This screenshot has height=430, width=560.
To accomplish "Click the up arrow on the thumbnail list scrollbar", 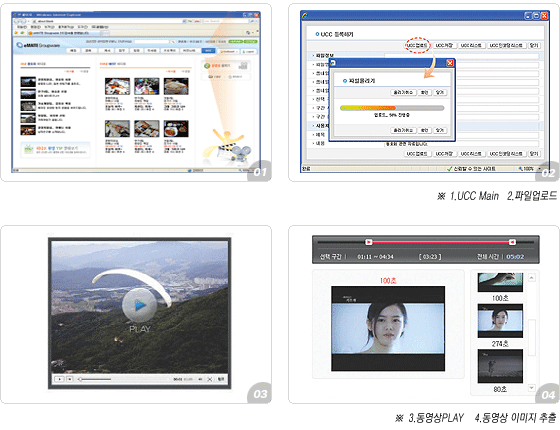I will point(532,278).
